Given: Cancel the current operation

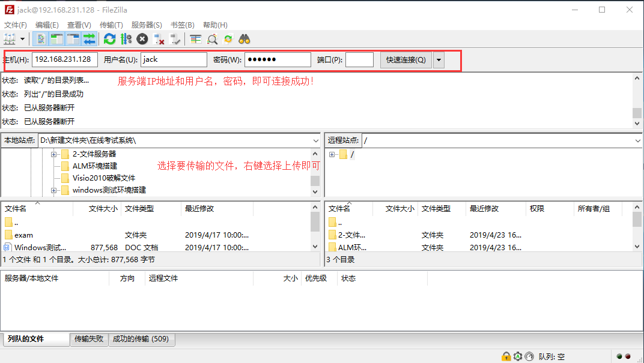Looking at the screenshot, I should (142, 38).
